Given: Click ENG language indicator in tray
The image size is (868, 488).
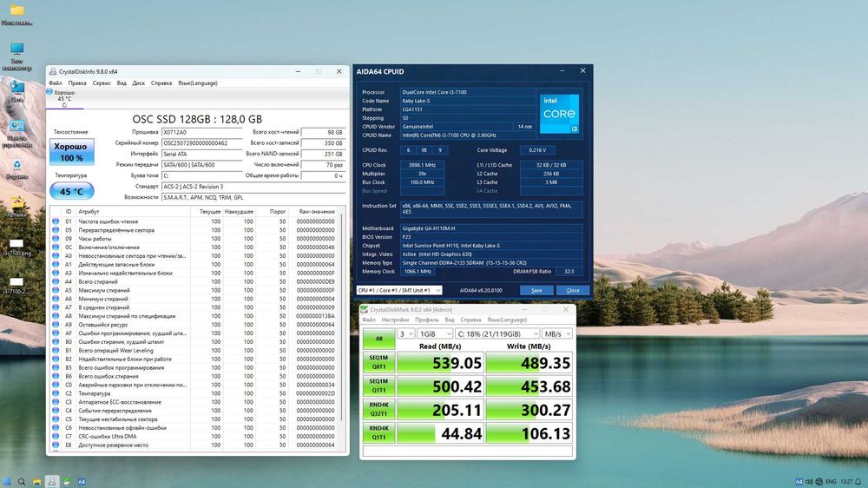Looking at the screenshot, I should click(x=831, y=481).
